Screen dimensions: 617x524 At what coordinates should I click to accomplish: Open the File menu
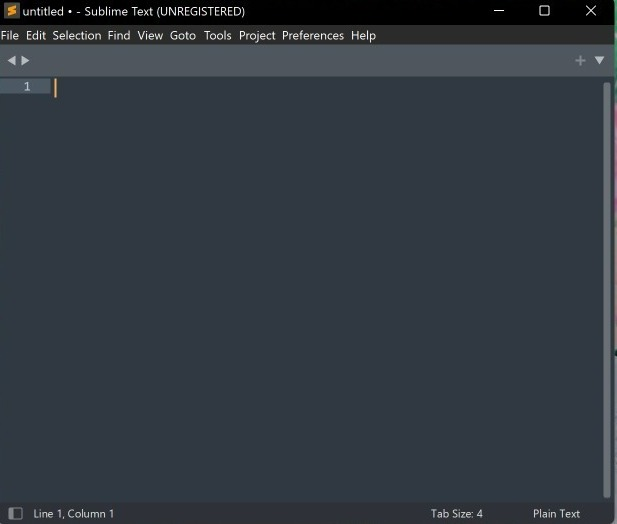[x=10, y=35]
